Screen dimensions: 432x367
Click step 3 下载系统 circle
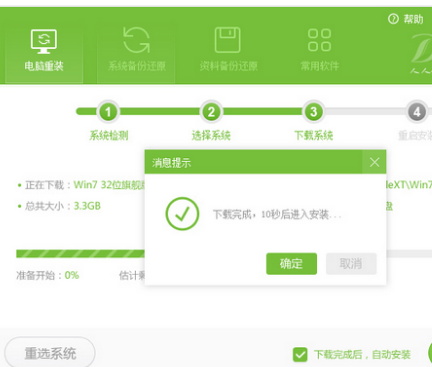tap(313, 112)
